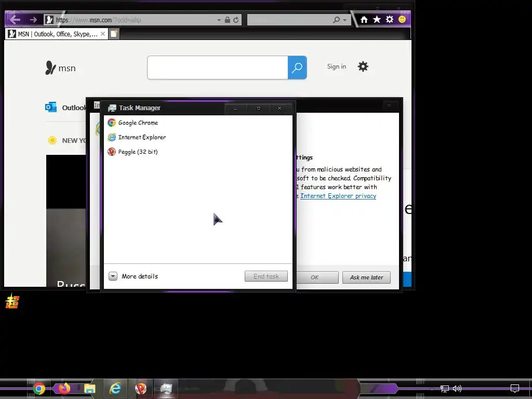Click the End task button
This screenshot has width=532, height=399.
pyautogui.click(x=266, y=276)
